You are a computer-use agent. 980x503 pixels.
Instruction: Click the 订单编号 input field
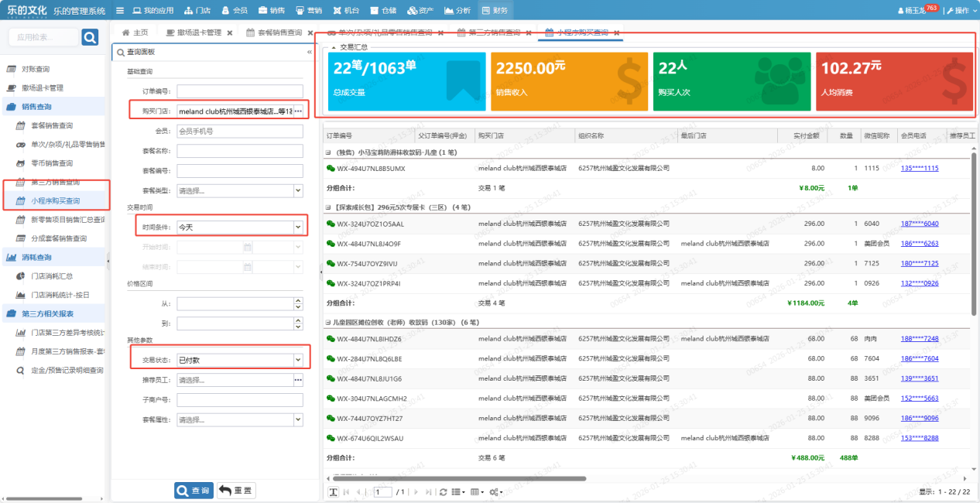(239, 91)
